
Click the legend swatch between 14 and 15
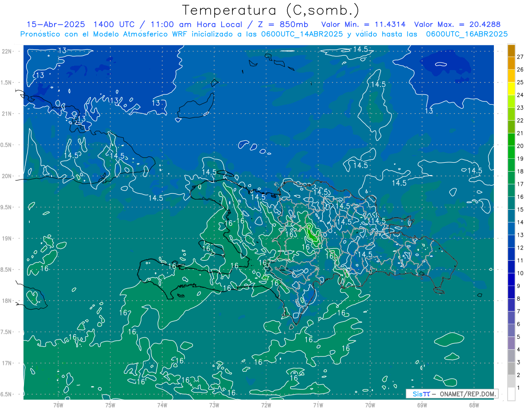pyautogui.click(x=511, y=216)
